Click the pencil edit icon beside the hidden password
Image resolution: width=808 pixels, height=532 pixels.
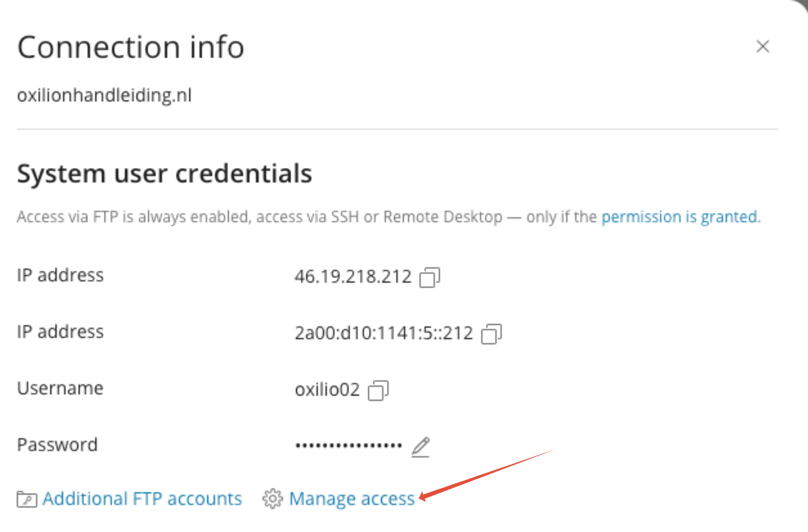tap(420, 445)
